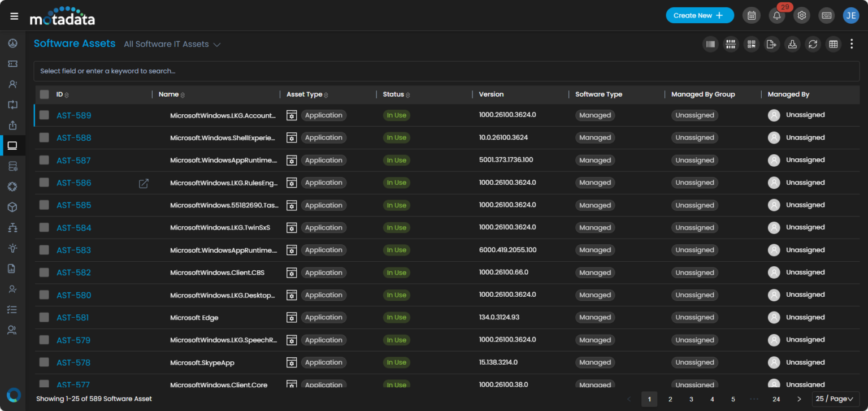Open the checklist tasks icon in sidebar

pyautogui.click(x=12, y=309)
